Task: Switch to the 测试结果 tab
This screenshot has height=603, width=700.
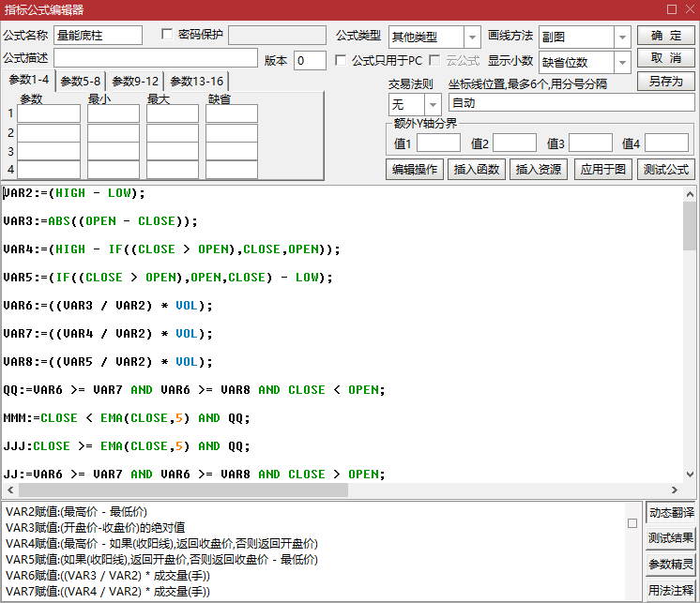Action: click(671, 538)
